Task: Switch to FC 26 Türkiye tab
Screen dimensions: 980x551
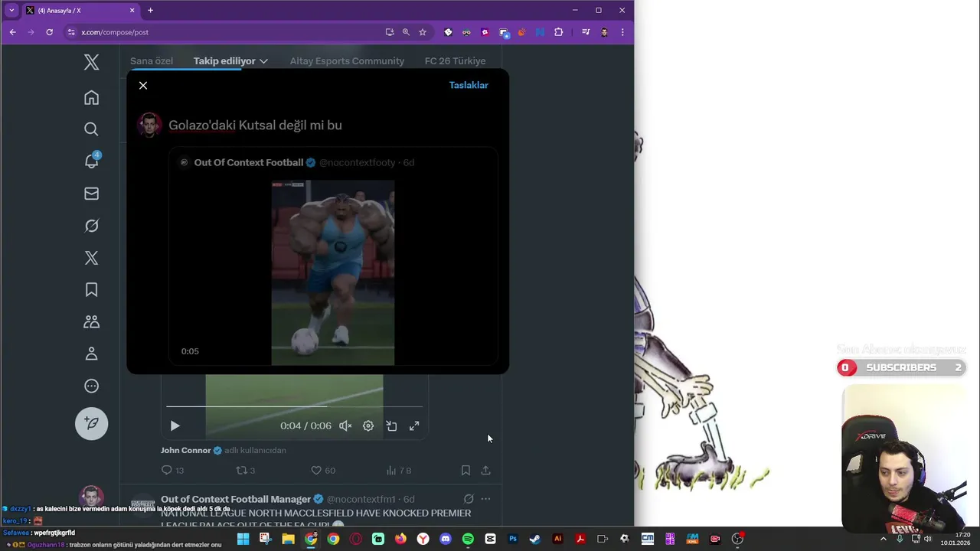Action: click(455, 61)
